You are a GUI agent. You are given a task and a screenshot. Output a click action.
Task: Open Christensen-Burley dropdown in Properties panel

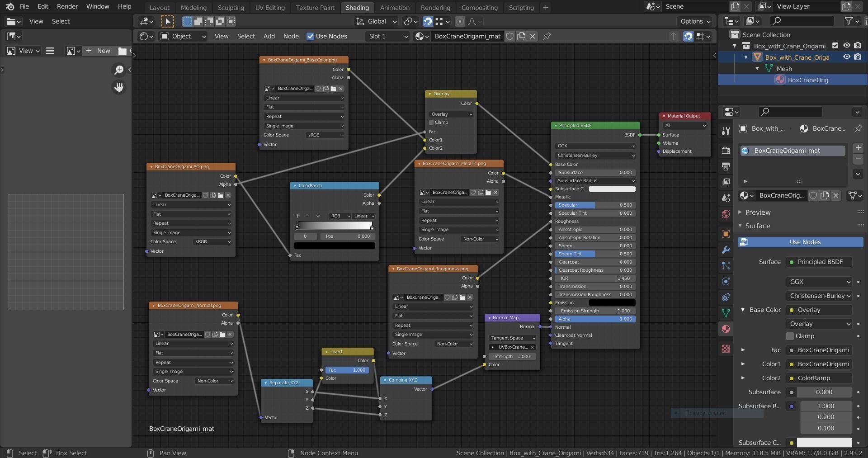(819, 296)
